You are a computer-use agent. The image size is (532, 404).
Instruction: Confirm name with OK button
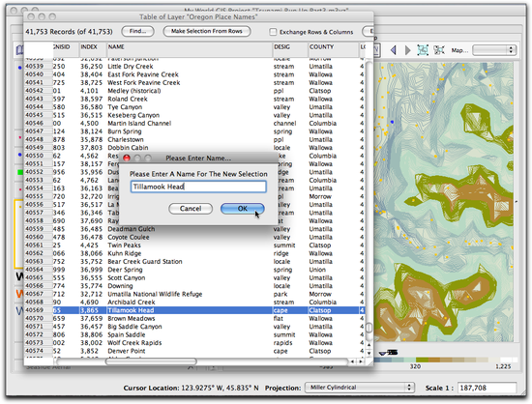click(242, 209)
